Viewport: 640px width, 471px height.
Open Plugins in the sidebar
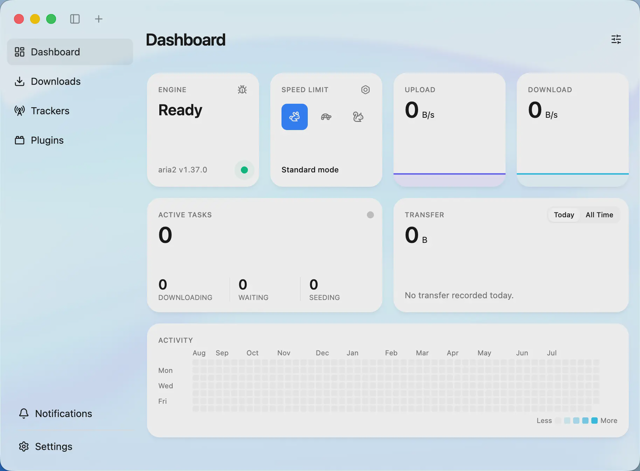click(x=70, y=140)
